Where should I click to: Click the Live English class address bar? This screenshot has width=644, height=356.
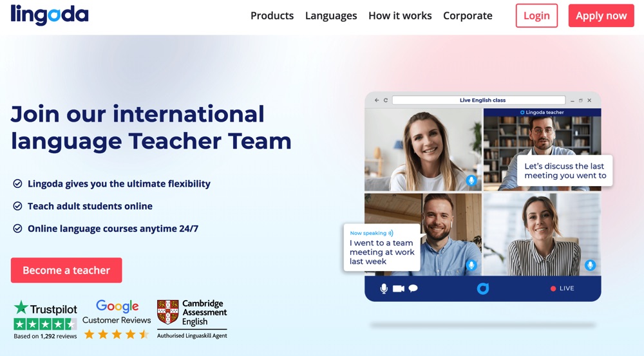[x=479, y=100]
